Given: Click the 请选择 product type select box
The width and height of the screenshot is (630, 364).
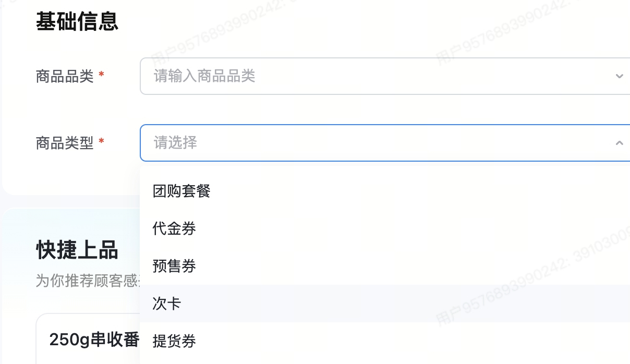Looking at the screenshot, I should coord(365,142).
